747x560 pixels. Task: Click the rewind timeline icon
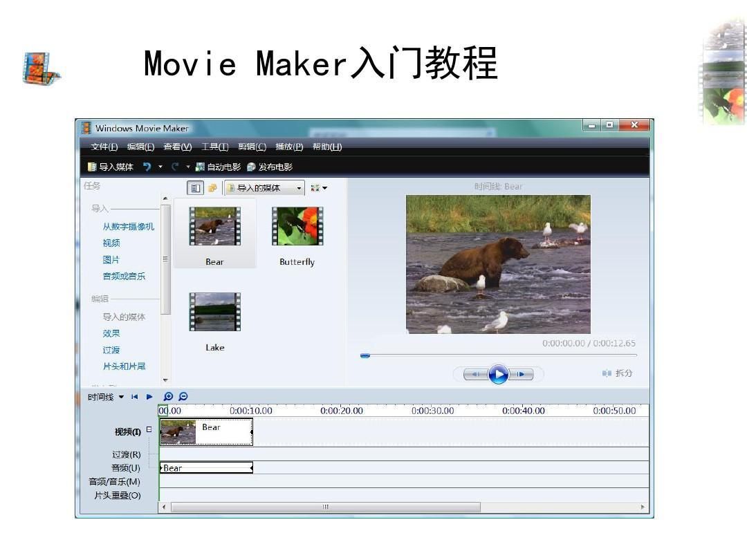coord(134,397)
